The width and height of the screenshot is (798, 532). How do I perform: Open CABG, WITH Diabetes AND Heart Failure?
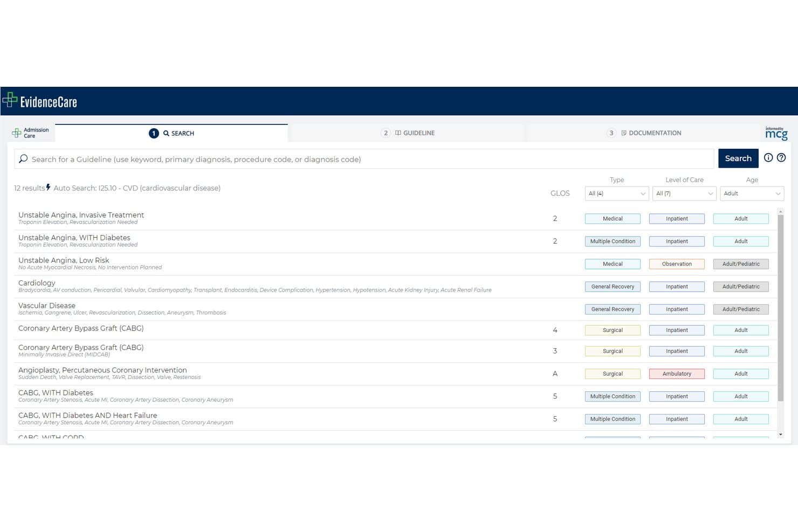pos(88,416)
